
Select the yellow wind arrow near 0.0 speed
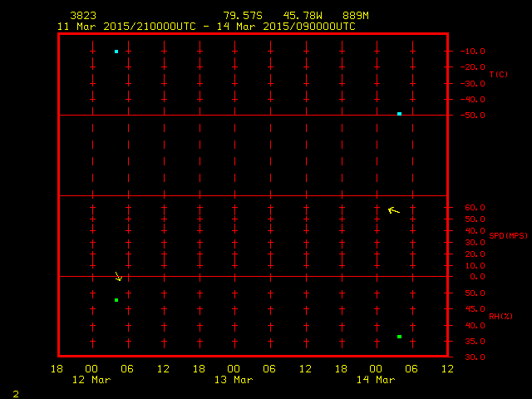tap(119, 276)
